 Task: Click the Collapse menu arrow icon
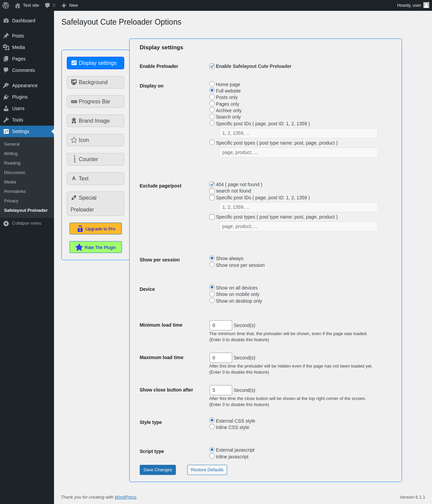[x=6, y=223]
